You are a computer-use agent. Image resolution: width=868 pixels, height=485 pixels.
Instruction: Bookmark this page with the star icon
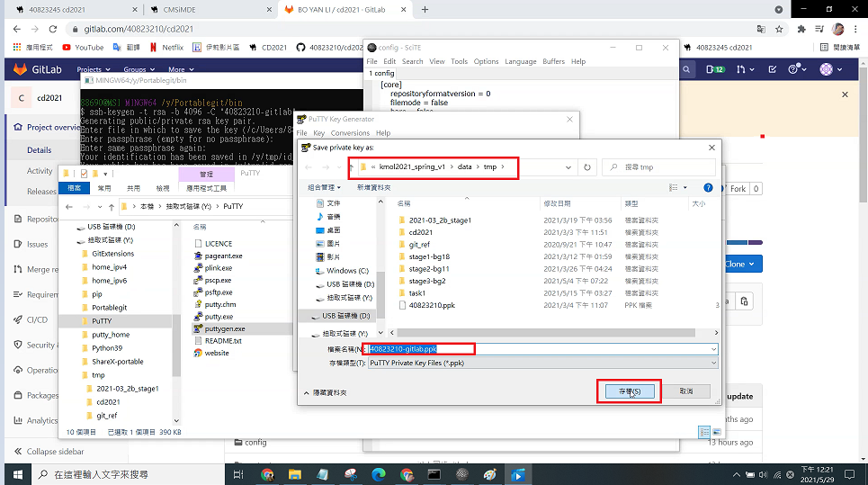779,29
